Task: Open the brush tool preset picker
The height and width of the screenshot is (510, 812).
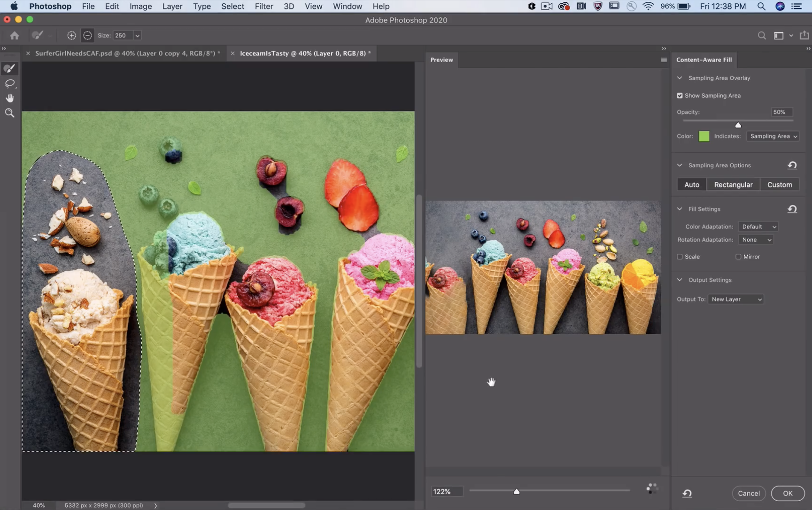Action: pos(38,35)
